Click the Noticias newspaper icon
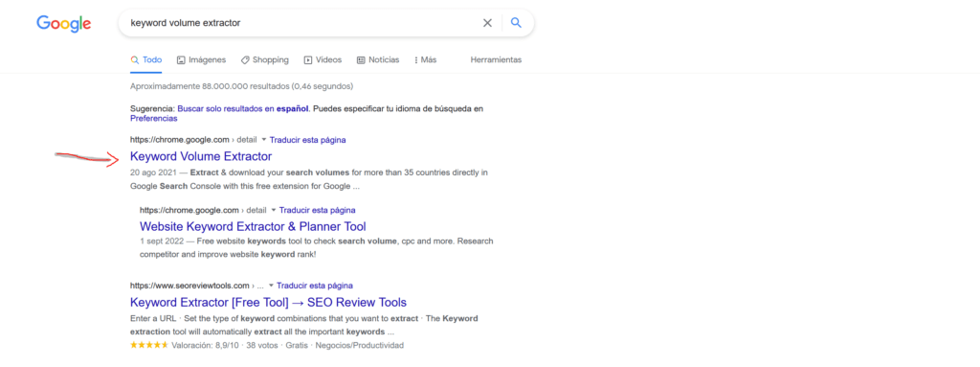 click(361, 60)
